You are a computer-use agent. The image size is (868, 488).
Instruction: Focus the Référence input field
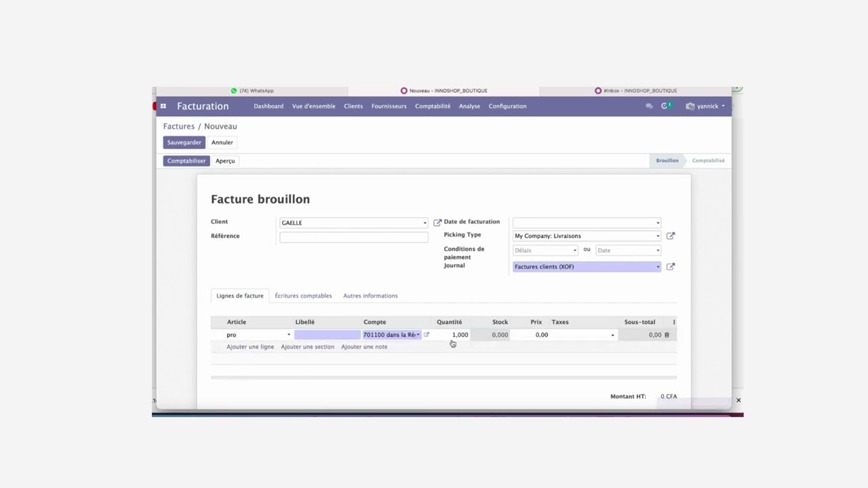[x=354, y=237]
